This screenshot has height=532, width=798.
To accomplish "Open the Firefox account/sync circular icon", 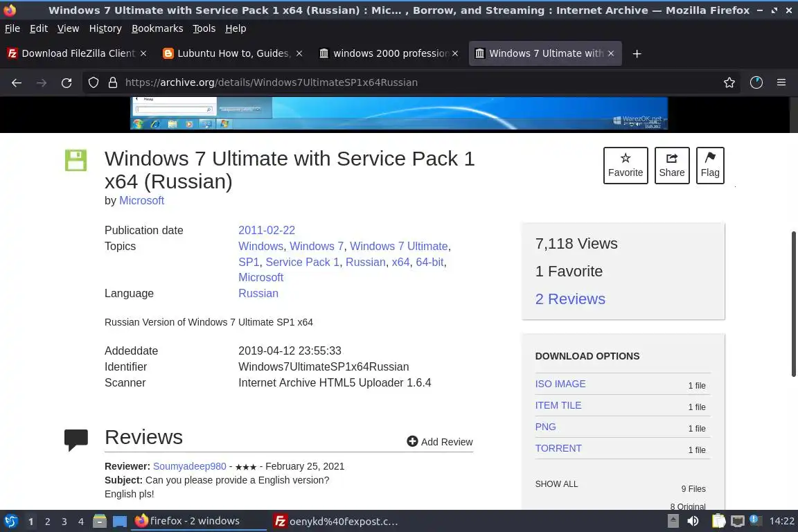I will point(756,82).
